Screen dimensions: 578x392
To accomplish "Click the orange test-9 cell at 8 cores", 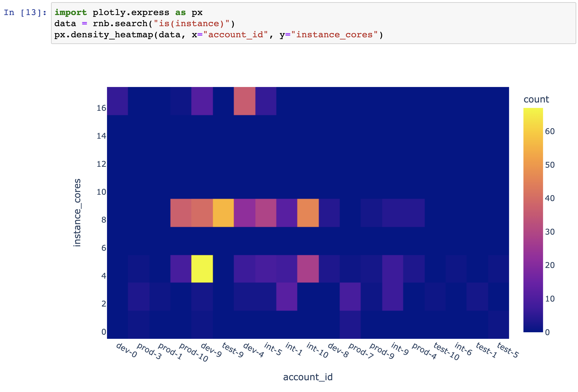I will point(223,213).
